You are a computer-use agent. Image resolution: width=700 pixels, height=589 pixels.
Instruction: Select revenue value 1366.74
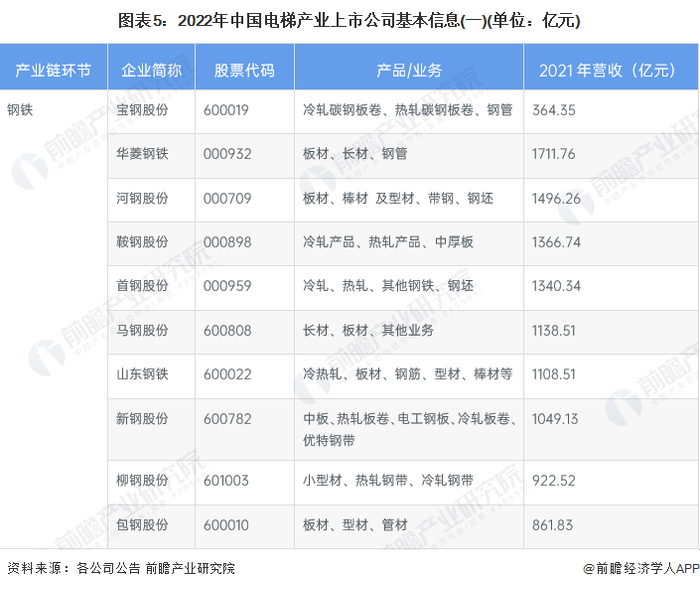pos(556,242)
